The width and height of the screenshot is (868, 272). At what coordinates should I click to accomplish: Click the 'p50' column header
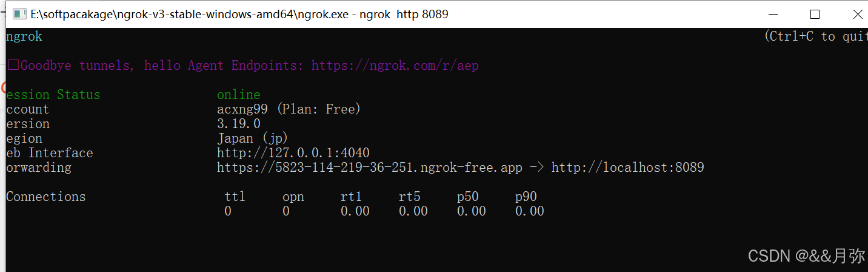click(468, 197)
